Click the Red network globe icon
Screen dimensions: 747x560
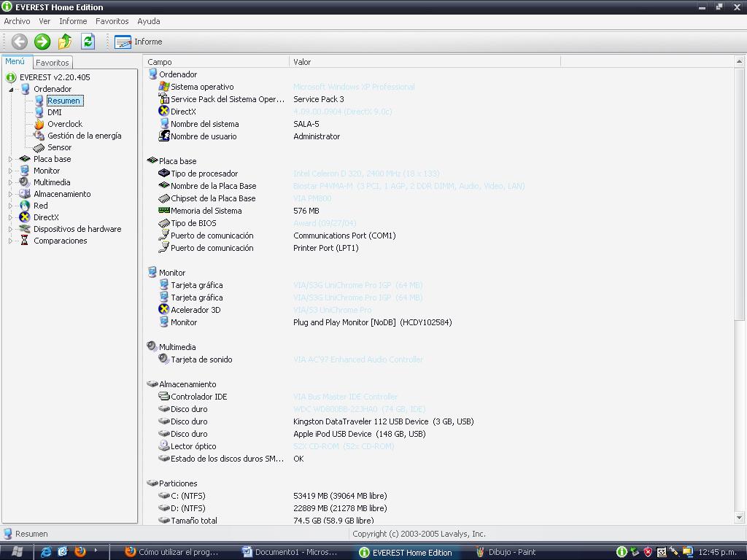[x=25, y=206]
